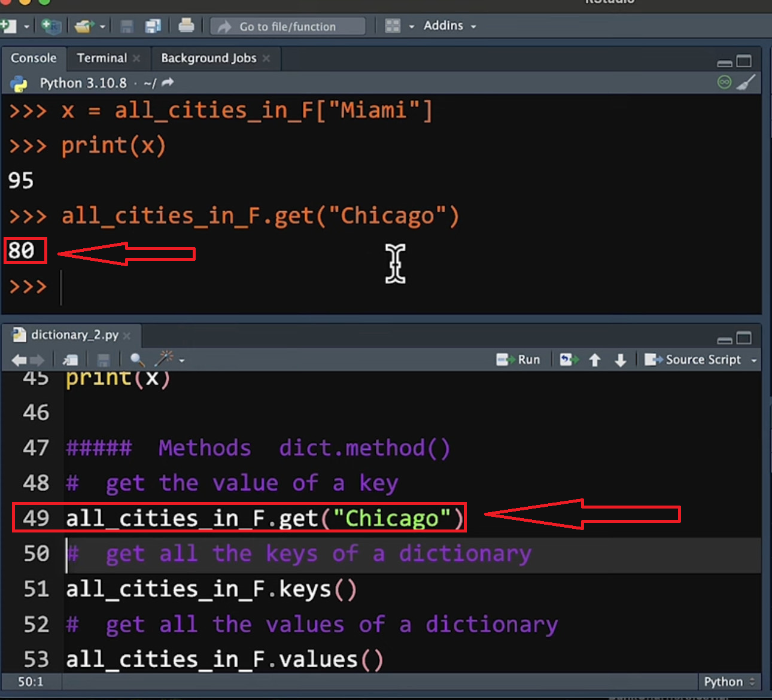Click the Open file folder icon
The height and width of the screenshot is (700, 772).
pos(84,26)
